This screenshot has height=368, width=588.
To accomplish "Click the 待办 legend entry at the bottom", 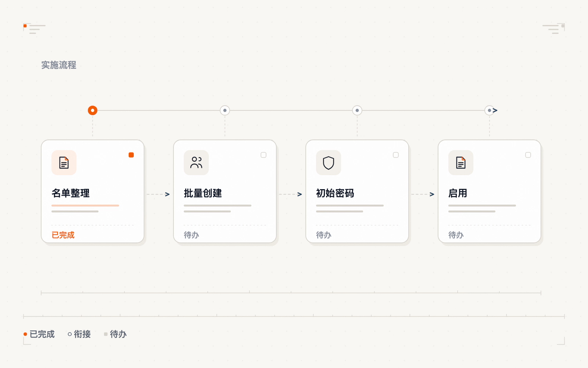I will click(x=115, y=334).
